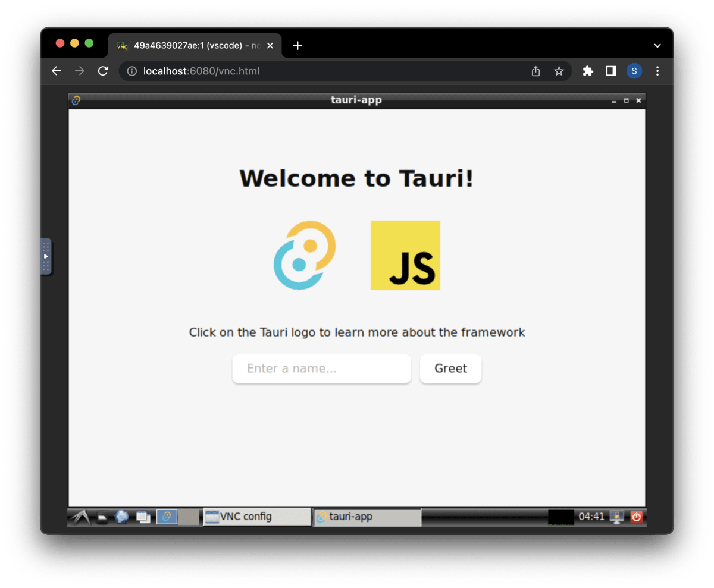This screenshot has width=714, height=588.
Task: Click the 04:41 clock in the panel
Action: click(591, 517)
